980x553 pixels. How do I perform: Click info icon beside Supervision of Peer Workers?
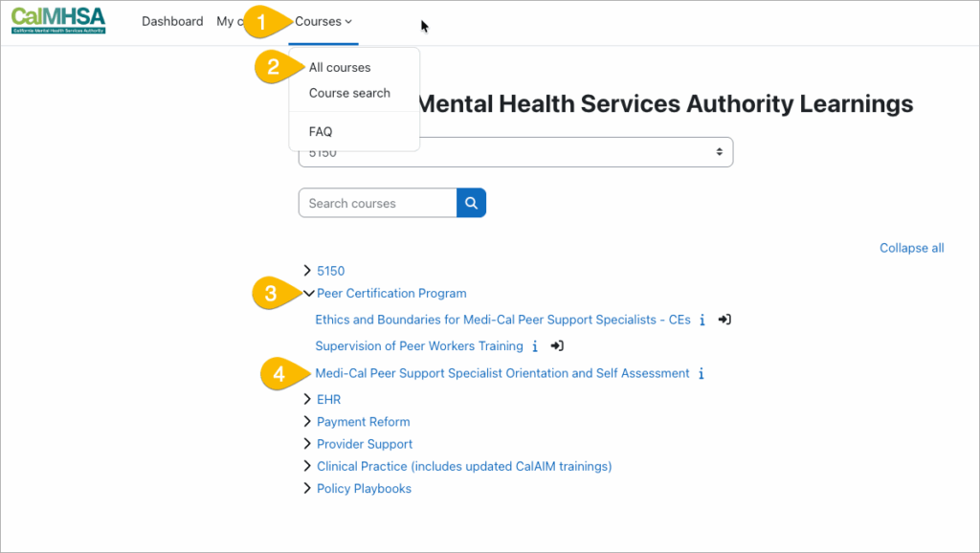(x=535, y=346)
